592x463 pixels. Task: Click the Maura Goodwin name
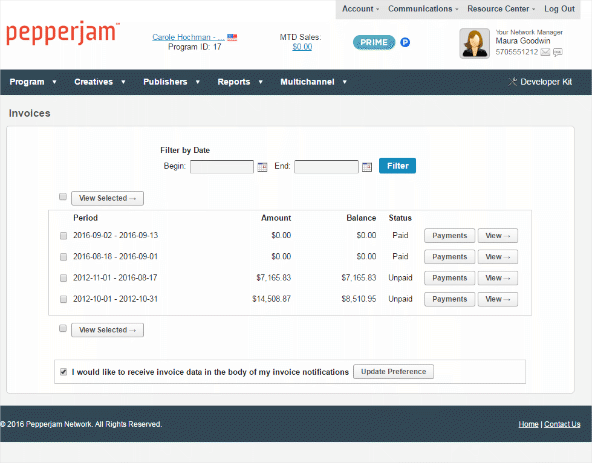pyautogui.click(x=523, y=41)
